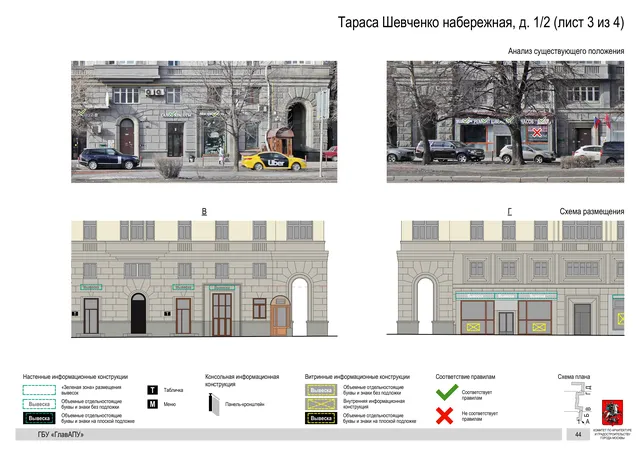Click the black 'T' Табличка legend icon
The width and height of the screenshot is (640, 453).
(x=152, y=390)
